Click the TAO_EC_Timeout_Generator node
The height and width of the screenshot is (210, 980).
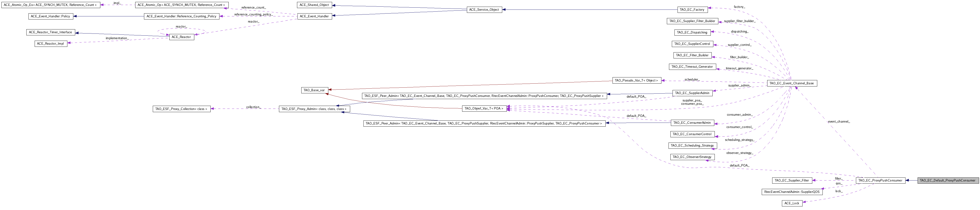692,67
